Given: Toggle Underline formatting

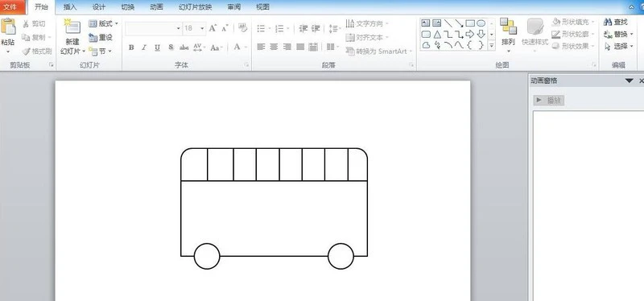Looking at the screenshot, I should coord(157,47).
